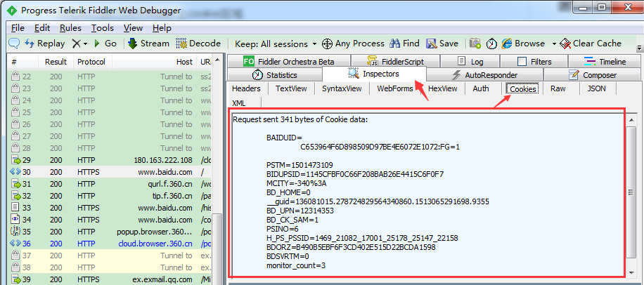Open the File menu

click(x=18, y=28)
